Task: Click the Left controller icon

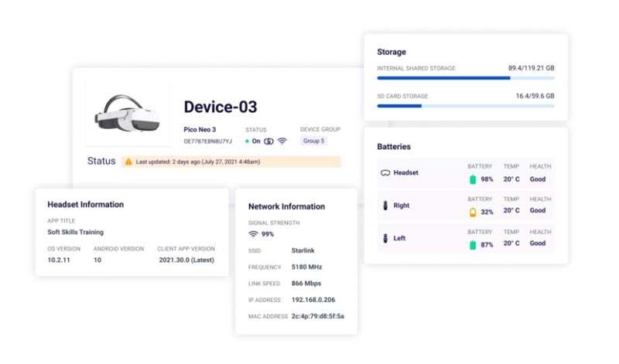Action: tap(385, 239)
